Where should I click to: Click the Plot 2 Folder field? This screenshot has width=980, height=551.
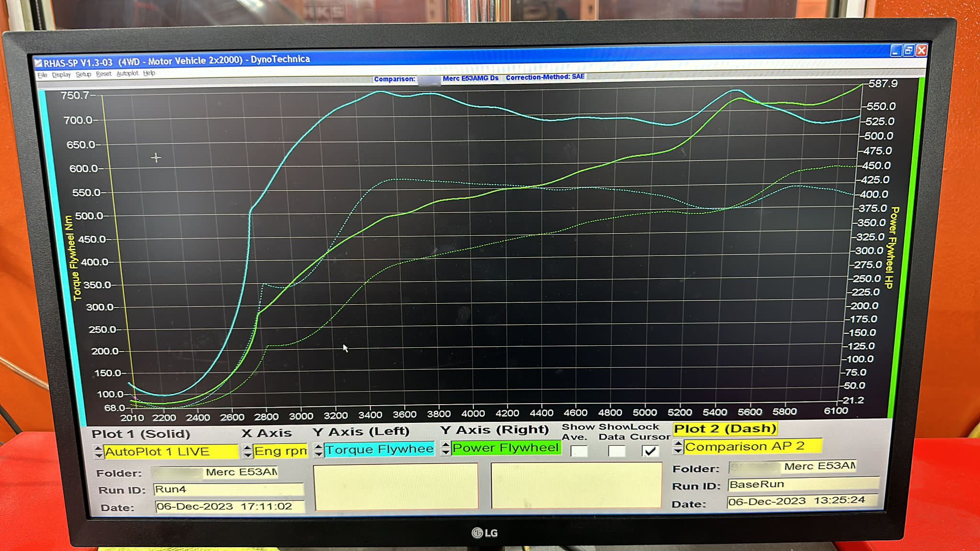[792, 466]
